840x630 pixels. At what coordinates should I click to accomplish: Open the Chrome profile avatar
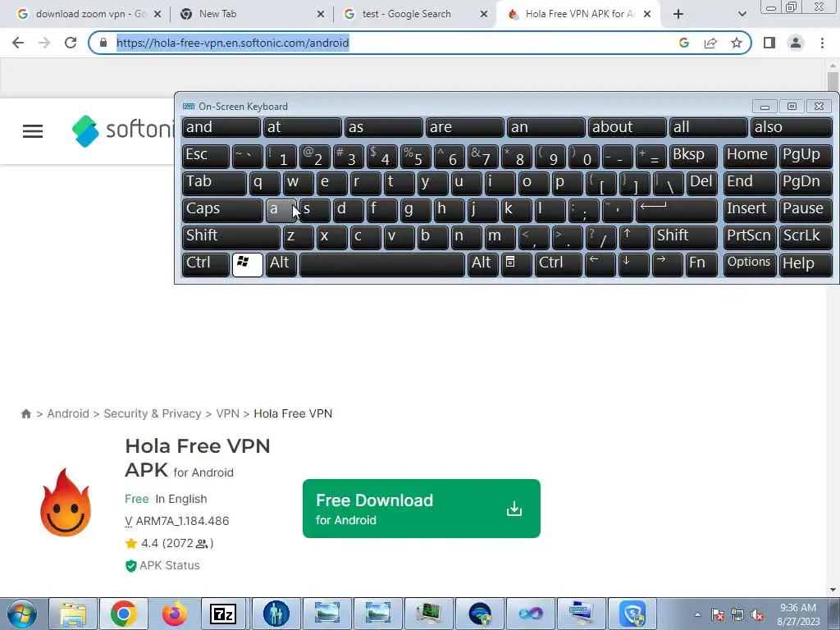796,43
